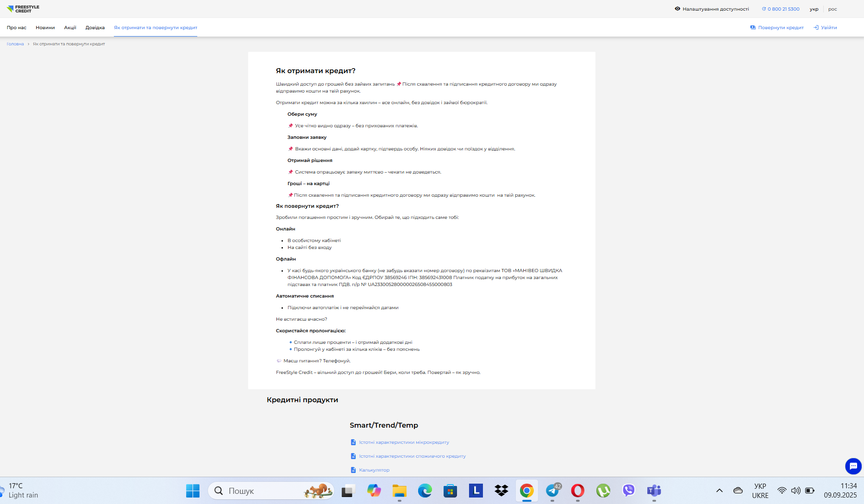Click the battery status tray icon
This screenshot has width=864, height=504.
(810, 491)
